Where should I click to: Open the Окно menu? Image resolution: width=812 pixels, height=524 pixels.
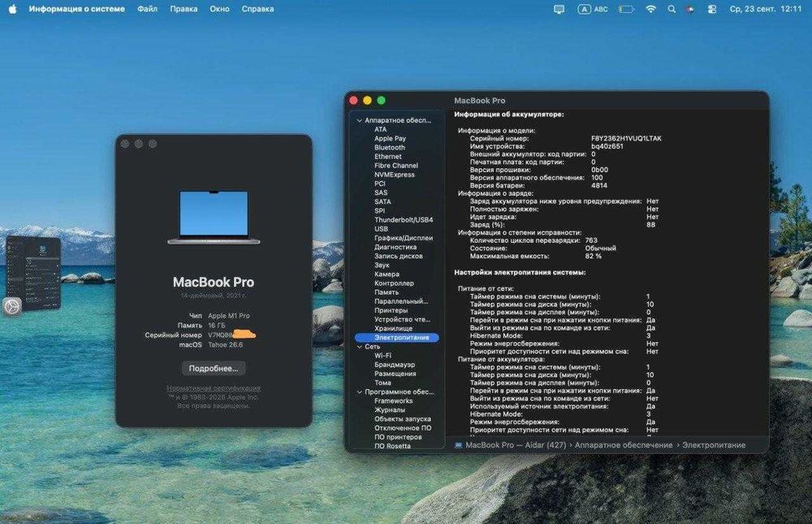coord(219,9)
